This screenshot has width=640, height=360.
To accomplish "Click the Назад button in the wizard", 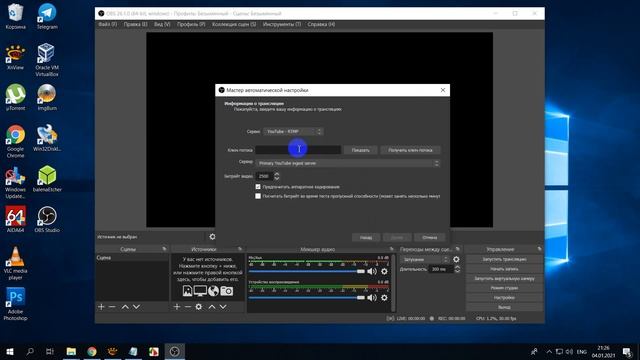I will [366, 238].
